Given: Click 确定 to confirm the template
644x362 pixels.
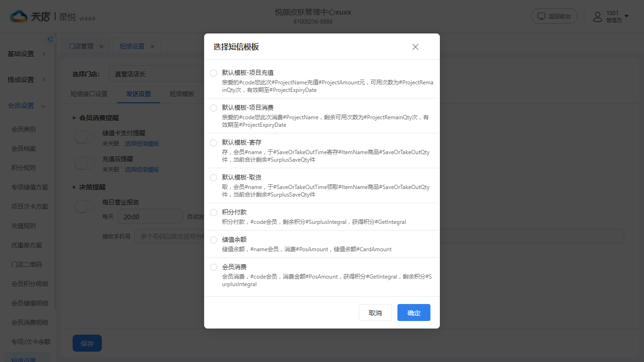Looking at the screenshot, I should [414, 313].
